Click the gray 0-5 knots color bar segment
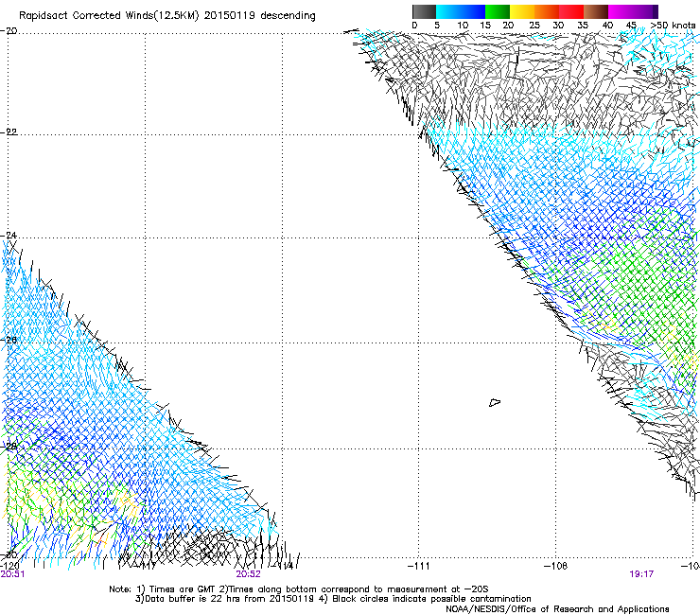The width and height of the screenshot is (700, 615). [424, 11]
